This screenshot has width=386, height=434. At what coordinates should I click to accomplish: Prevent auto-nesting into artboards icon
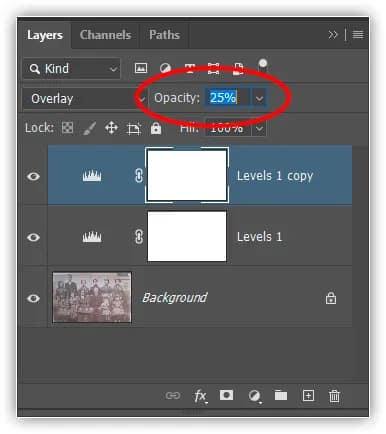click(x=134, y=129)
